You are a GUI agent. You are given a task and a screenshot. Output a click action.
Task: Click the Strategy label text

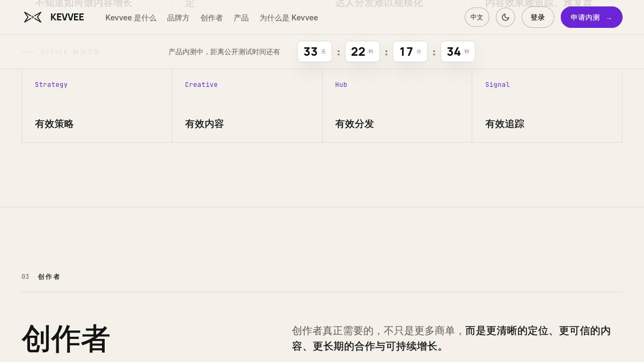click(51, 85)
